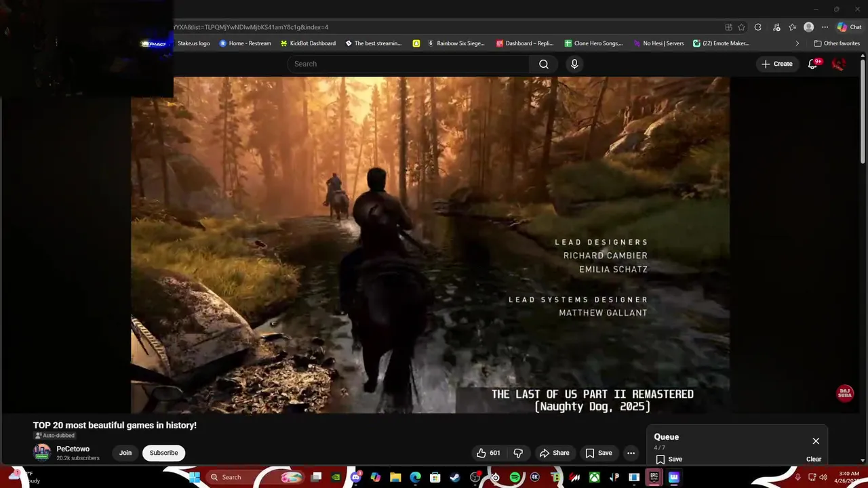Open the browser extensions puzzle icon

758,27
